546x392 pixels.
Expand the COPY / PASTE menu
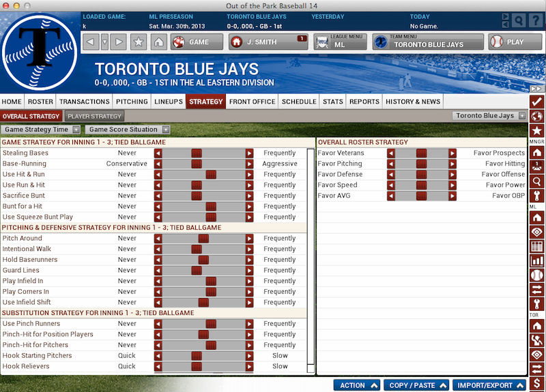tap(416, 385)
